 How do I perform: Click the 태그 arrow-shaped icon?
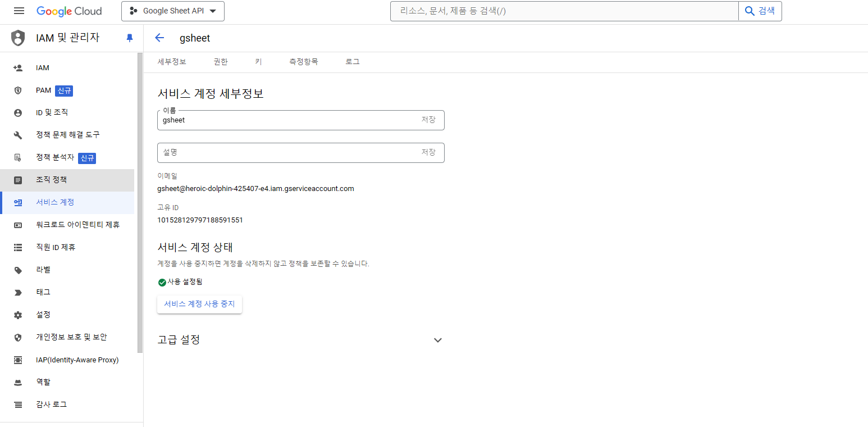click(x=18, y=293)
